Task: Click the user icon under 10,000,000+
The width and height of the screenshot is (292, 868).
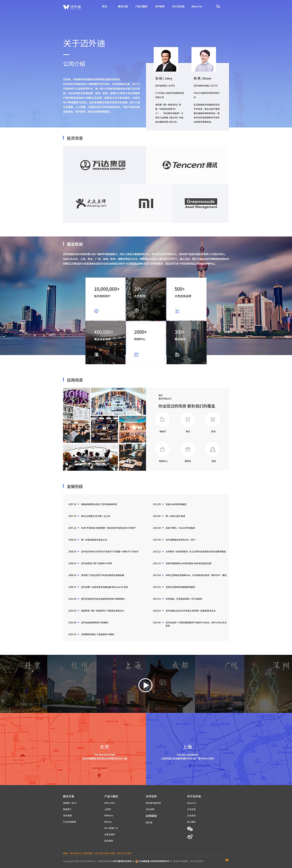Action: point(96,311)
